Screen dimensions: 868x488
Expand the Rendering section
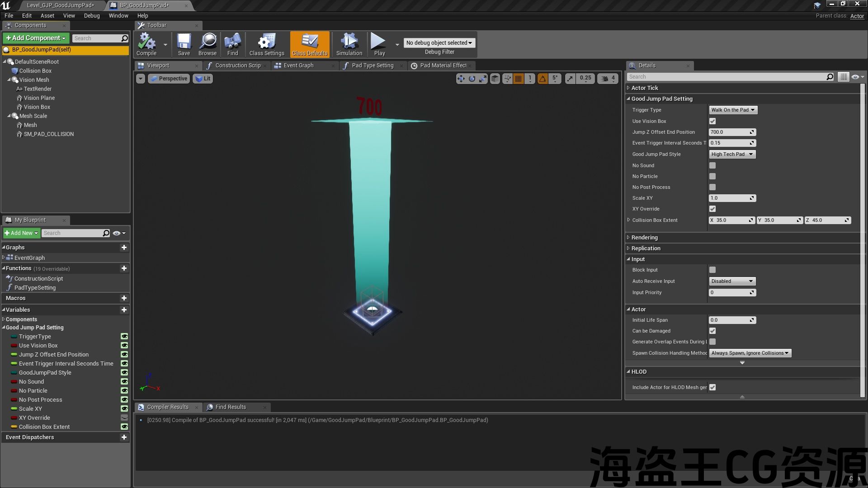click(x=644, y=238)
